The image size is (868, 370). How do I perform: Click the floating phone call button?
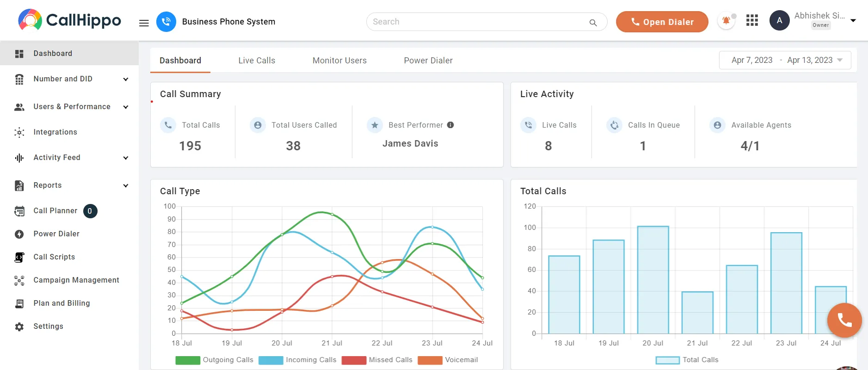[x=844, y=320]
